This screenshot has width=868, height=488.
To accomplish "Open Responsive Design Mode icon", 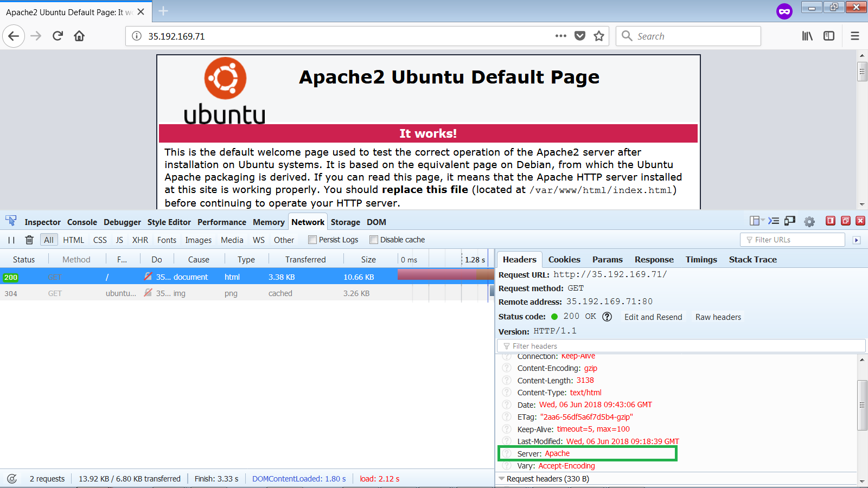I will (x=790, y=221).
